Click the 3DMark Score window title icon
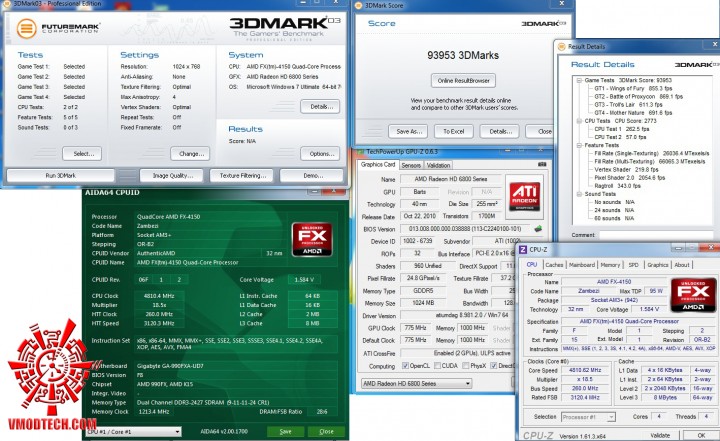720x441 pixels. 359,5
